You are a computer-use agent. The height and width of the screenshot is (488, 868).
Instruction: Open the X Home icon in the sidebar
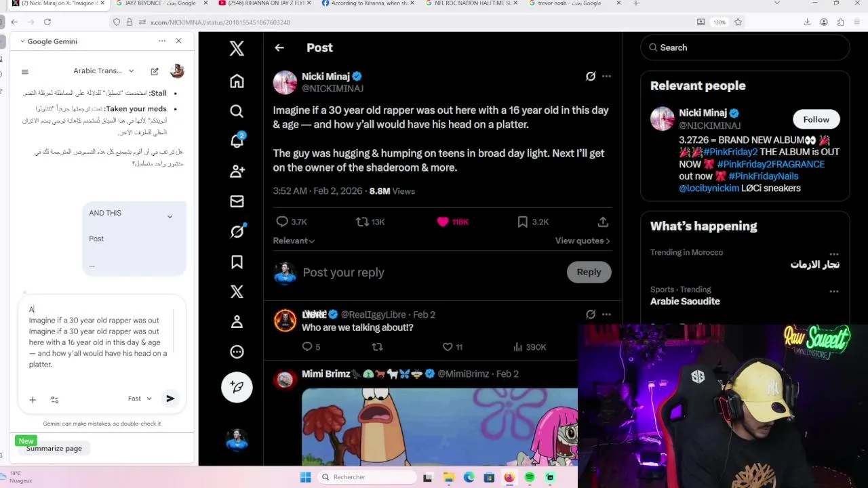click(x=237, y=81)
